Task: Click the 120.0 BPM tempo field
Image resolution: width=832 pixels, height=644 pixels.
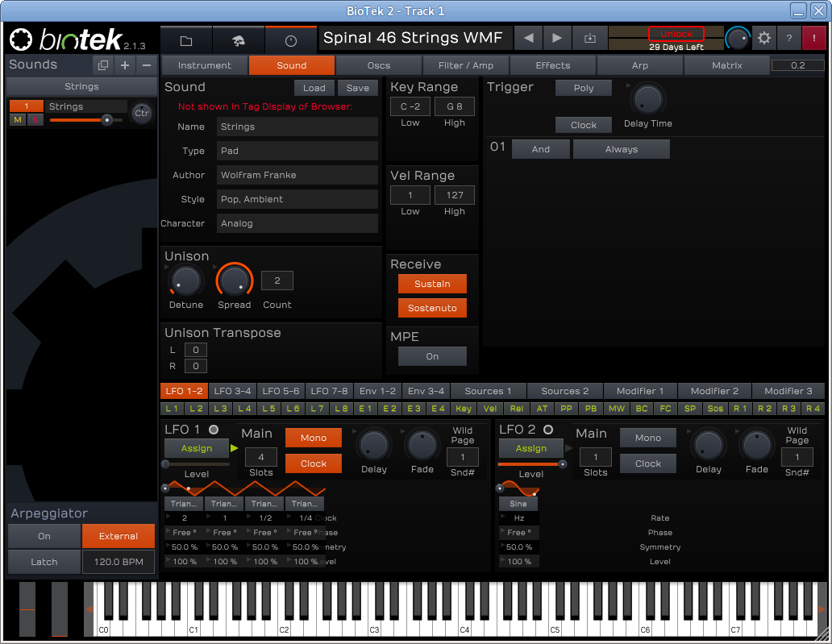Action: (119, 562)
